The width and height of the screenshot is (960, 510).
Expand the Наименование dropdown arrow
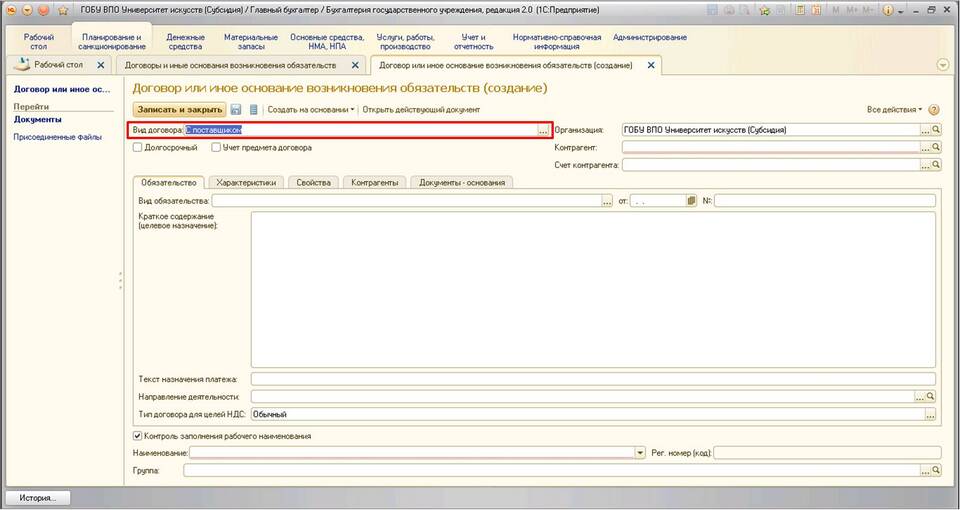click(640, 452)
